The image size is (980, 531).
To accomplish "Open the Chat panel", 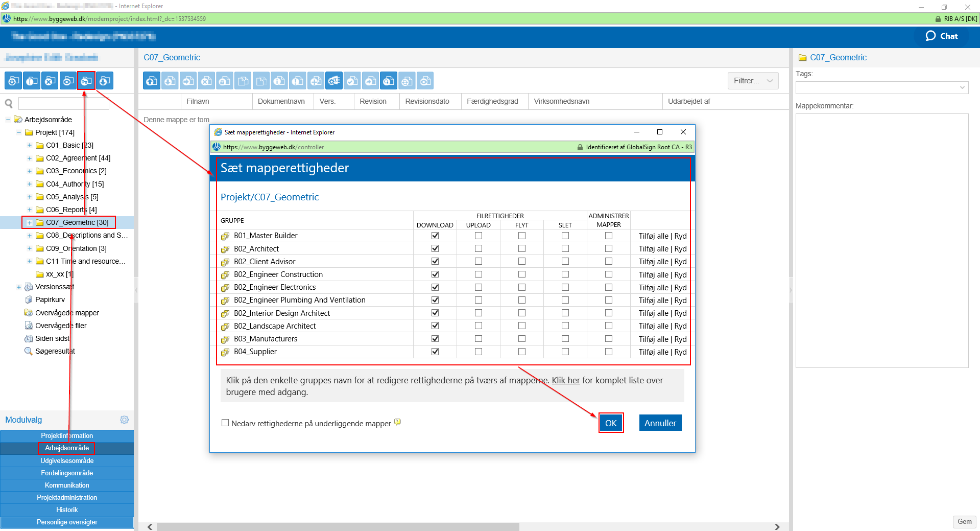I will tap(942, 36).
